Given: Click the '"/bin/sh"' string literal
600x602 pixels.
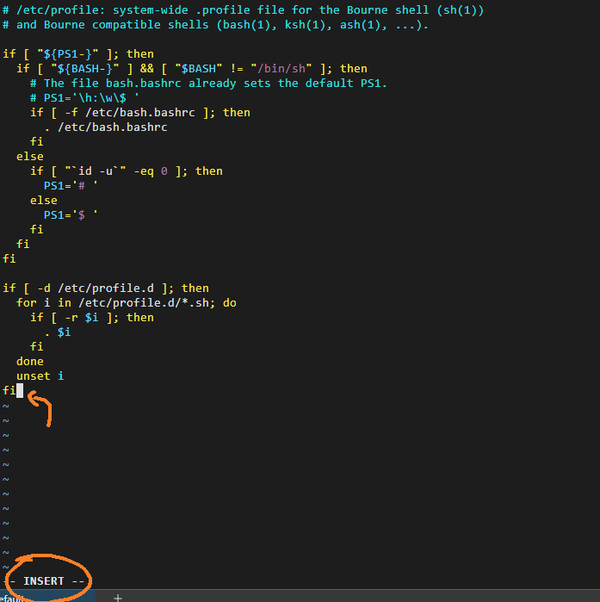Looking at the screenshot, I should (x=281, y=68).
